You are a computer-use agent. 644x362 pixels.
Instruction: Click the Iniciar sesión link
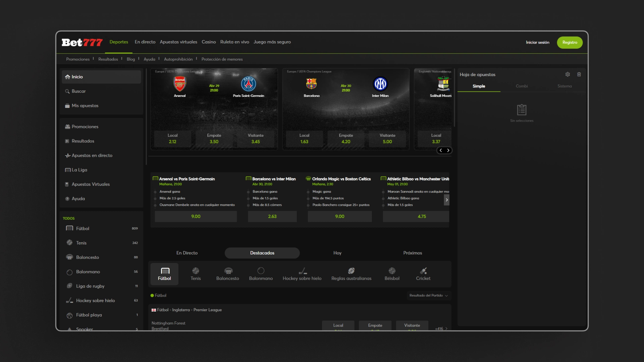click(537, 43)
